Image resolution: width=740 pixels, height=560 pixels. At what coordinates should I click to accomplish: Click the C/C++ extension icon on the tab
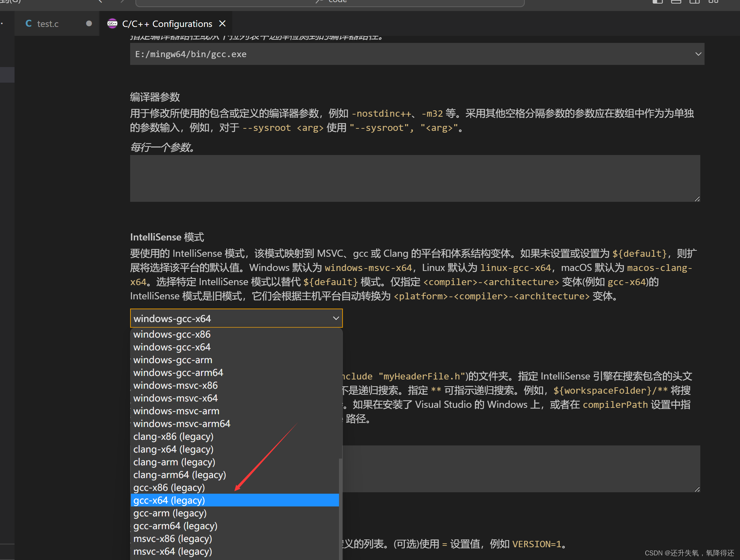point(112,24)
